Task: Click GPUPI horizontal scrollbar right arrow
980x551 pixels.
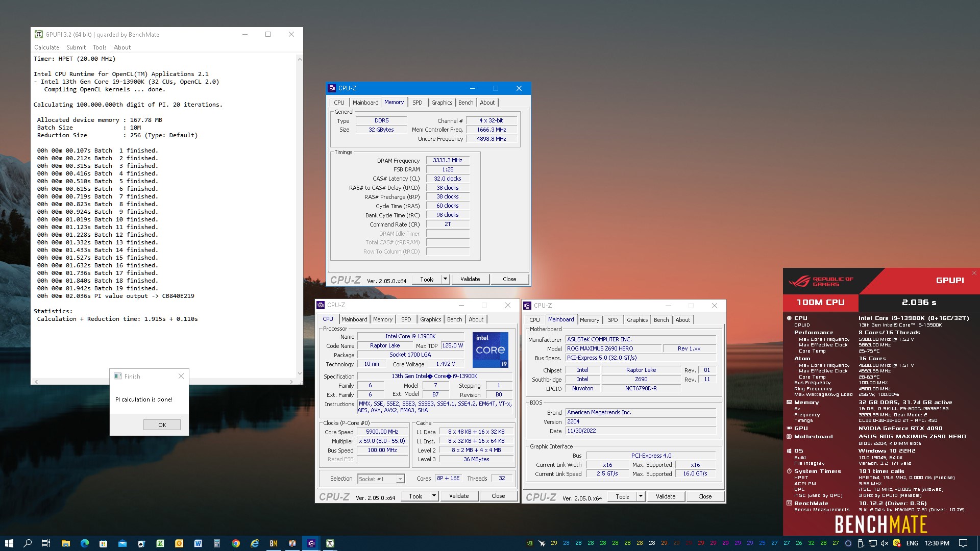Action: [x=291, y=382]
